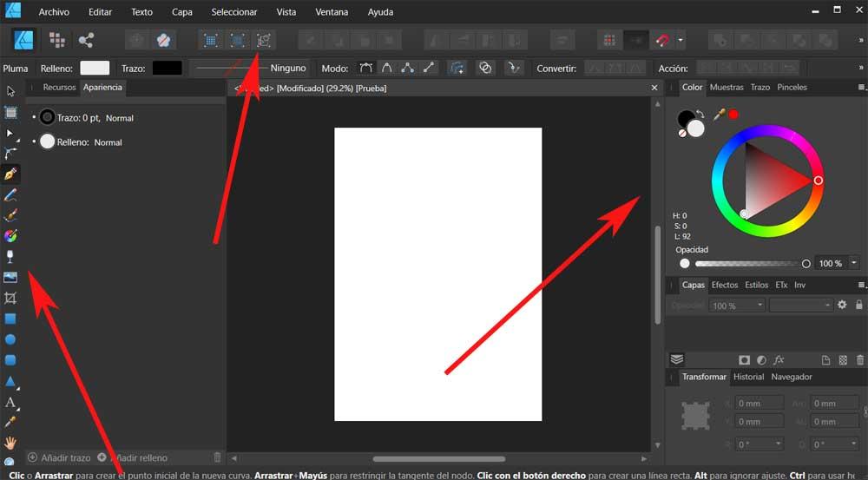Open Opacidad percentage dropdown in Color panel

click(854, 263)
